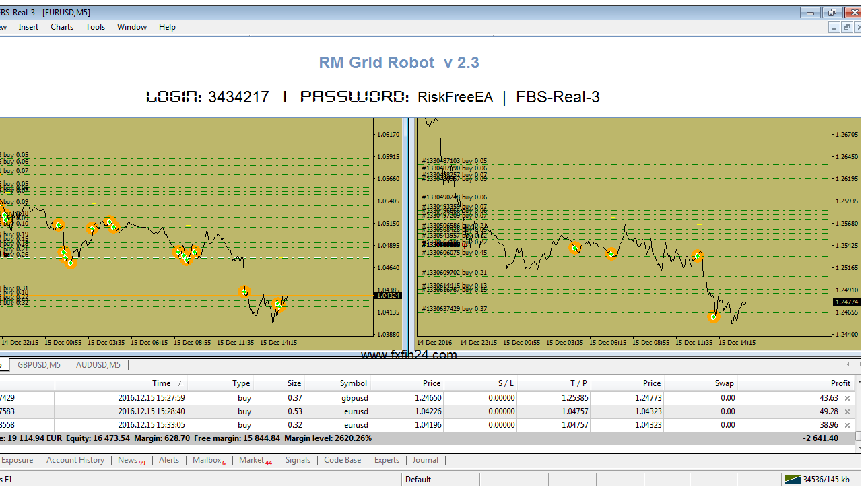Click the open price 1.24650 cell
This screenshot has width=868, height=495.
(428, 398)
